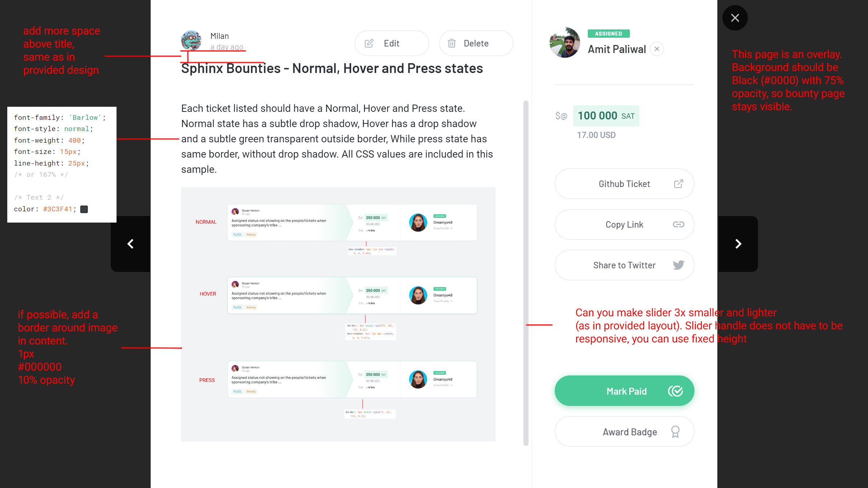The height and width of the screenshot is (488, 868).
Task: Select the Twitter bird icon
Action: [x=678, y=265]
